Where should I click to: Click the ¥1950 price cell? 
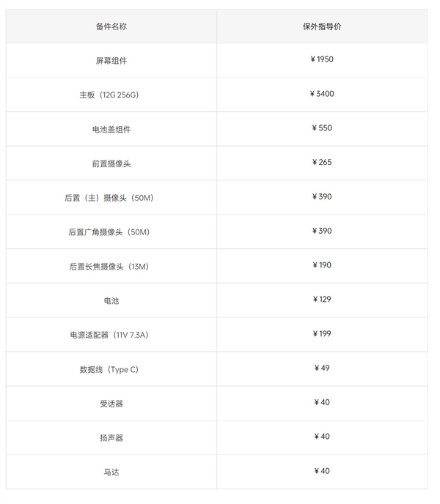pos(322,59)
